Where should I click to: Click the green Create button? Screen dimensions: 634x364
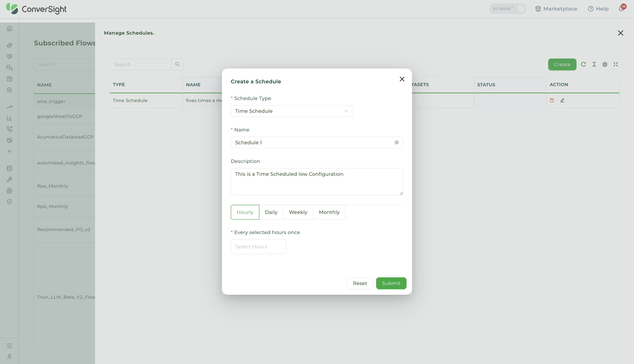562,64
